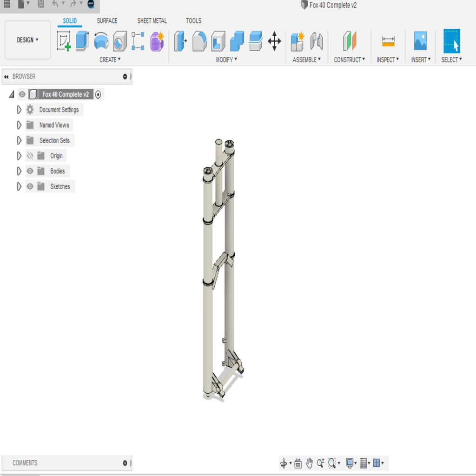Open the CREATE dropdown menu

coord(110,60)
